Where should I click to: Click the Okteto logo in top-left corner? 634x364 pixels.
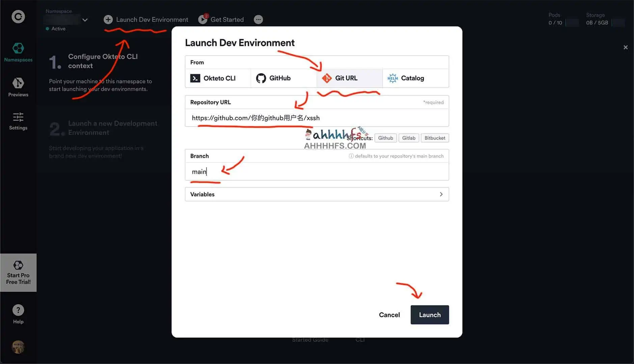click(x=18, y=17)
